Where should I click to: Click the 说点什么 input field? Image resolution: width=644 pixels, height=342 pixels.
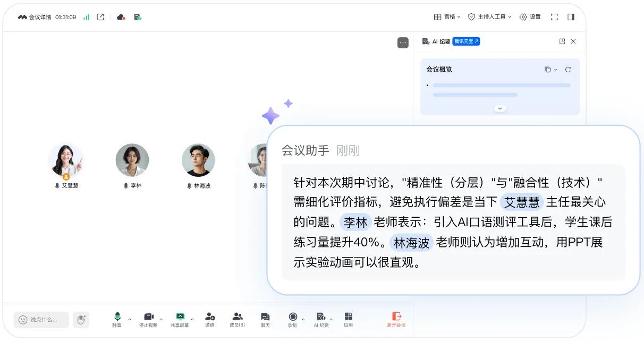coord(41,320)
